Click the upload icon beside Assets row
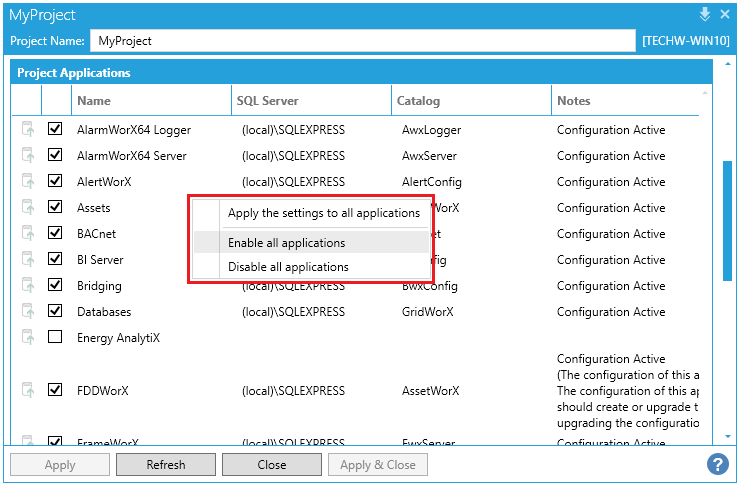 [x=27, y=208]
